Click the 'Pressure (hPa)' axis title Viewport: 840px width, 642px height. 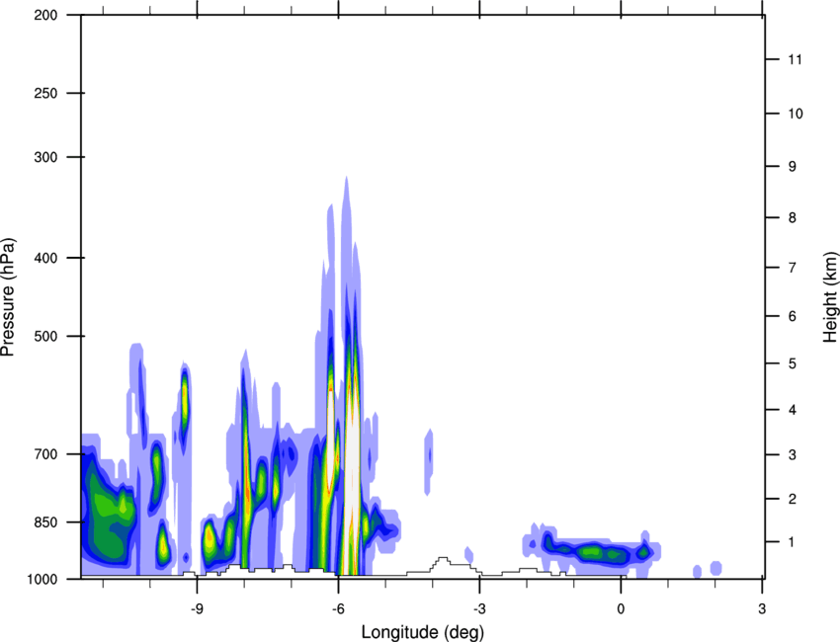(x=8, y=297)
